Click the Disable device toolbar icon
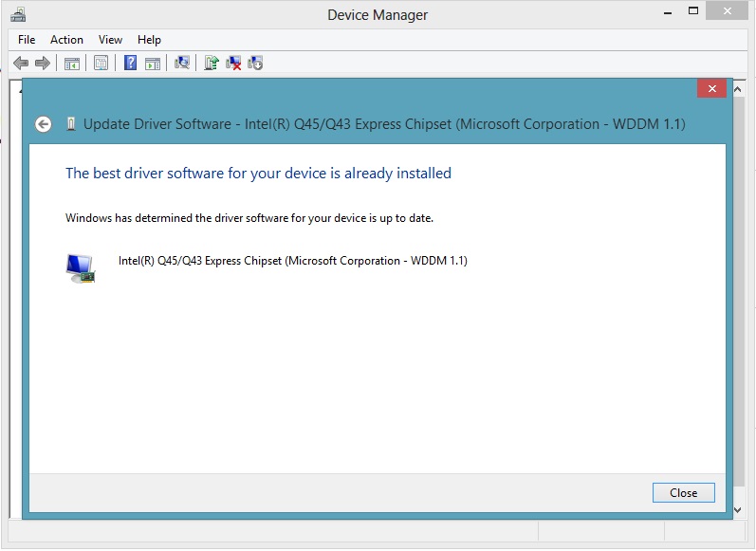756x551 pixels. tap(255, 64)
